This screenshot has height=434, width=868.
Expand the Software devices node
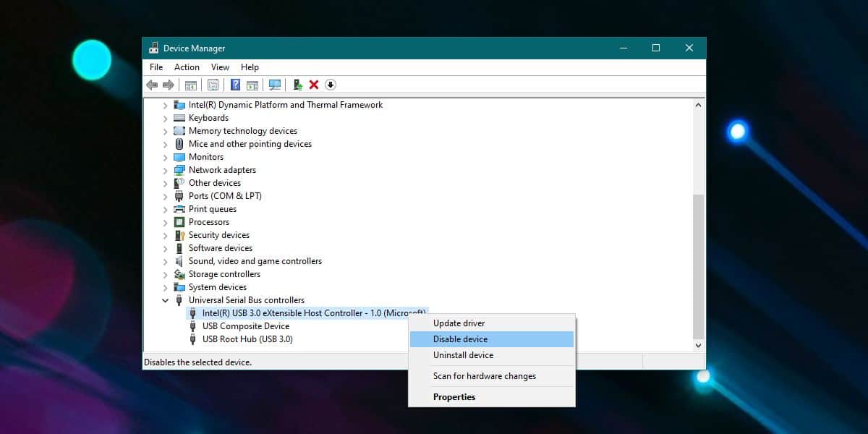point(165,248)
